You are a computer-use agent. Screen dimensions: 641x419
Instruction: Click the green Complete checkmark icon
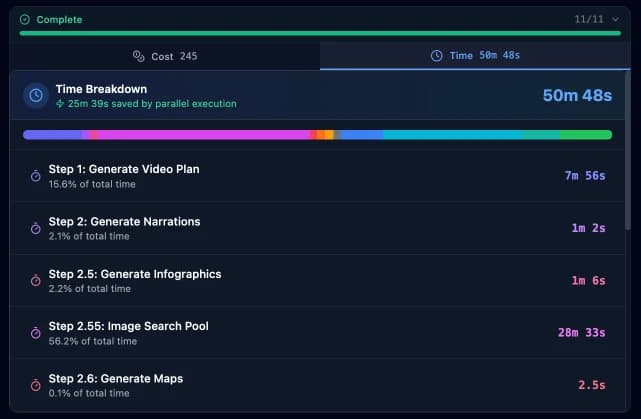(25, 19)
